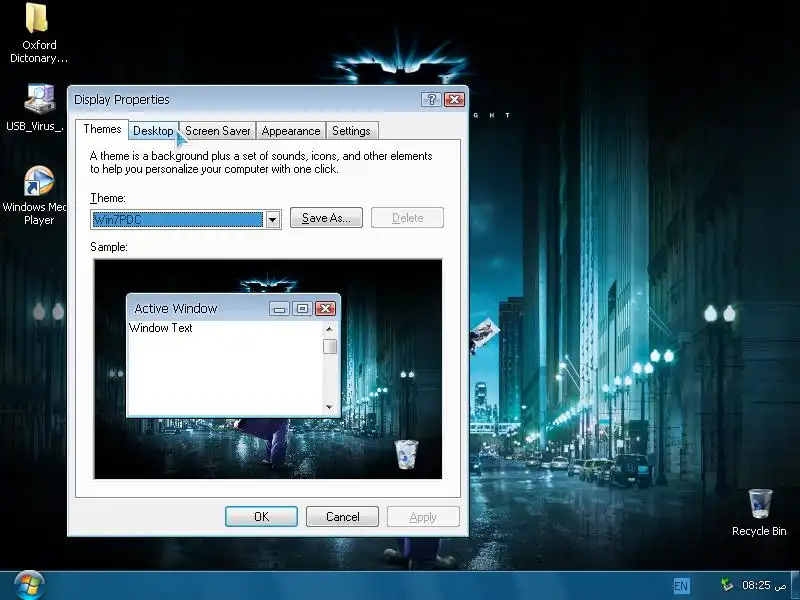
Task: Open the Appearance tab
Action: (x=291, y=131)
